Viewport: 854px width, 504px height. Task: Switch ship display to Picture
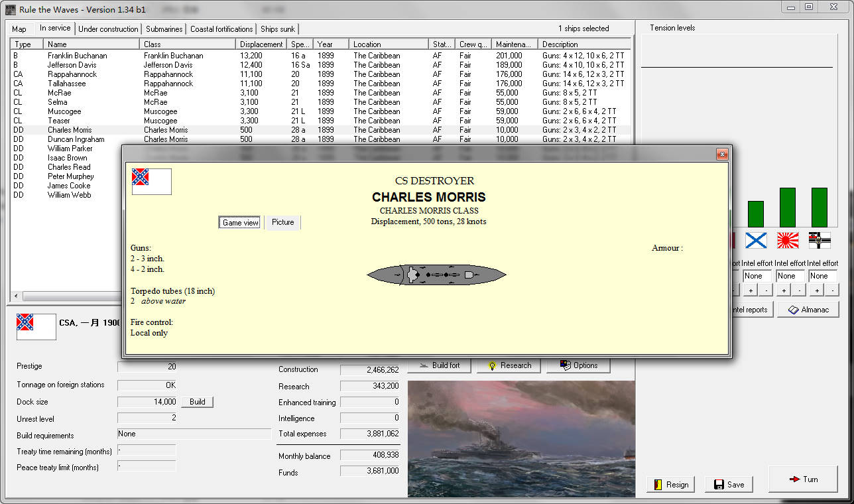pyautogui.click(x=282, y=222)
